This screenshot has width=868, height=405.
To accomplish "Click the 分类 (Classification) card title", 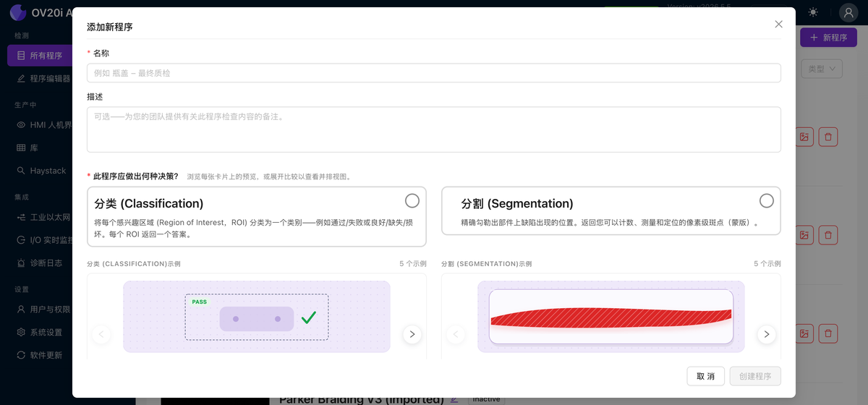I will pyautogui.click(x=149, y=203).
